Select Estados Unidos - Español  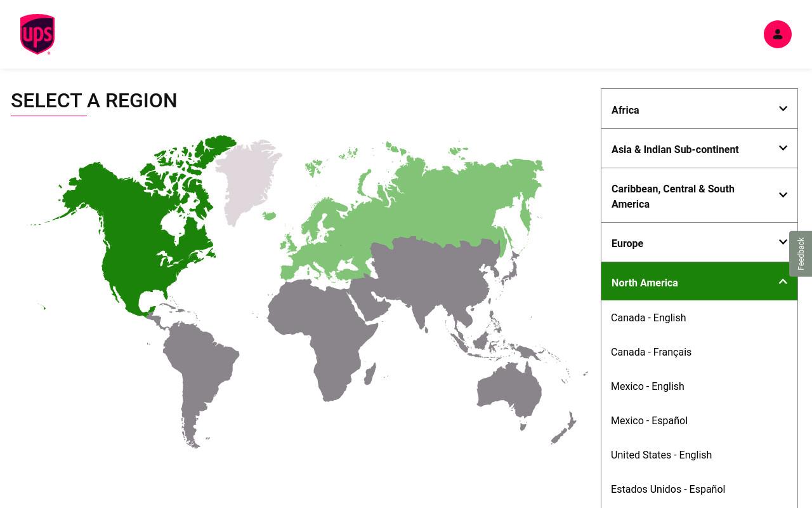click(668, 489)
